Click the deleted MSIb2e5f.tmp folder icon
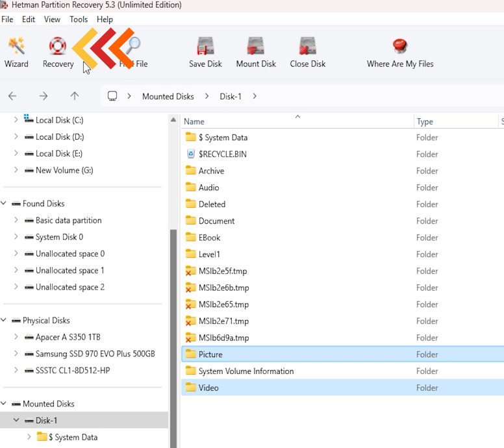504x448 pixels. click(x=190, y=271)
